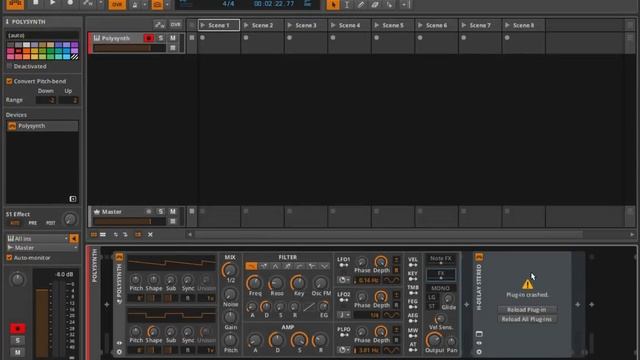Viewport: 640px width, 360px height.
Task: Click the pitch-bend Range Down value field
Action: coord(46,100)
